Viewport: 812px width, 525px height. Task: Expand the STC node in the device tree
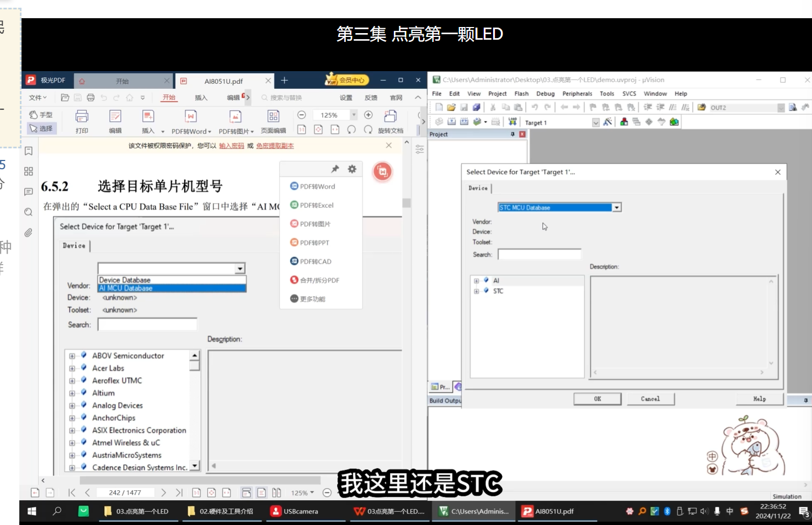point(477,291)
